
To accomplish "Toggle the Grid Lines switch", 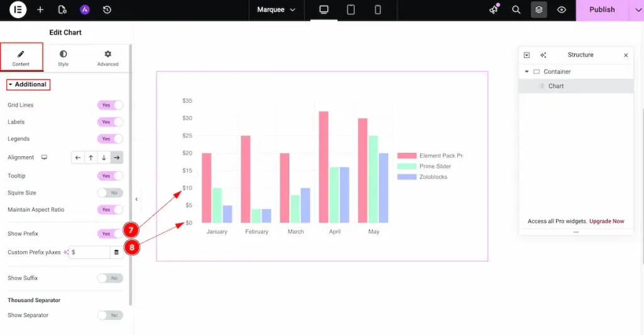I will pos(110,105).
